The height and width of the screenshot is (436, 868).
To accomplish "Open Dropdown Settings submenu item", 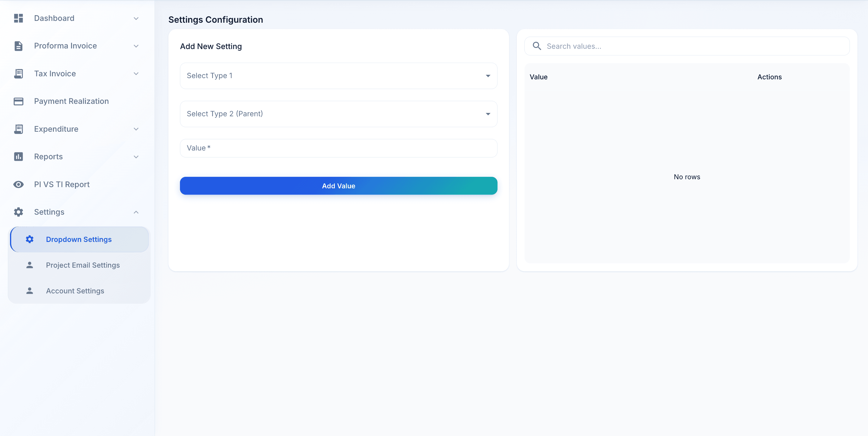I will tap(80, 239).
